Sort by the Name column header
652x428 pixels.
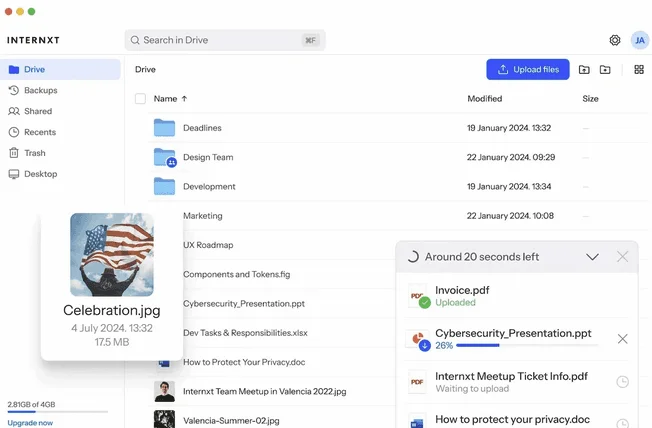click(165, 99)
